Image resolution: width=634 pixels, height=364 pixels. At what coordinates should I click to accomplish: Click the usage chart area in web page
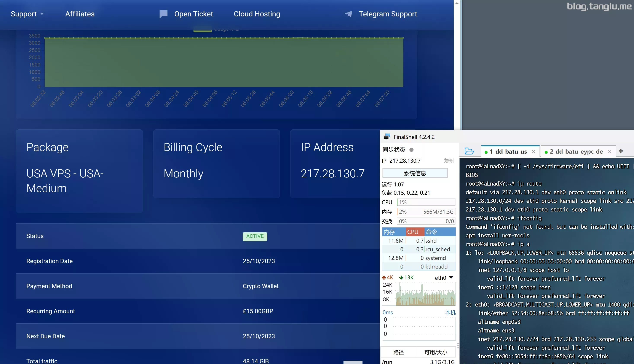point(224,62)
